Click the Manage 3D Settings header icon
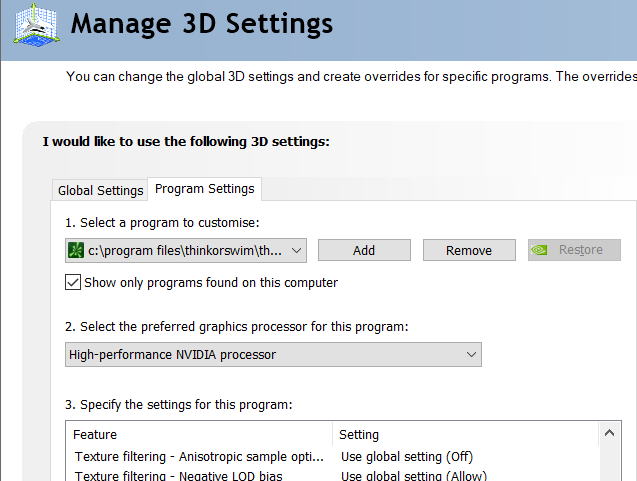 pyautogui.click(x=37, y=25)
